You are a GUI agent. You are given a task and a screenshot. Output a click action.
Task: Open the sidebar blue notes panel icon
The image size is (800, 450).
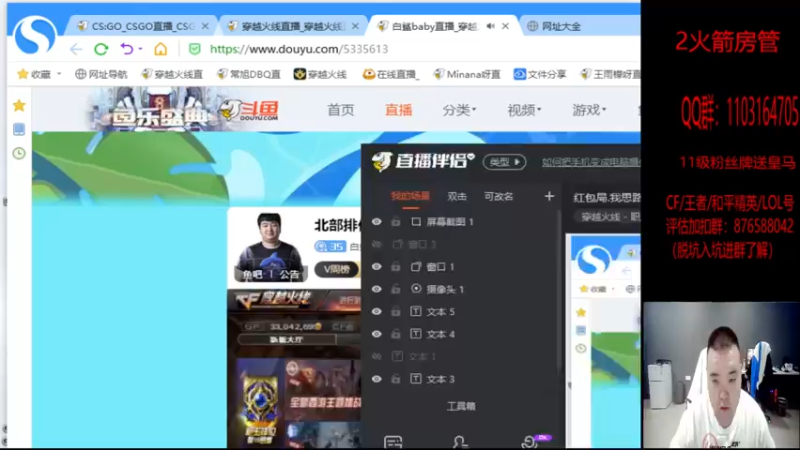(x=19, y=129)
